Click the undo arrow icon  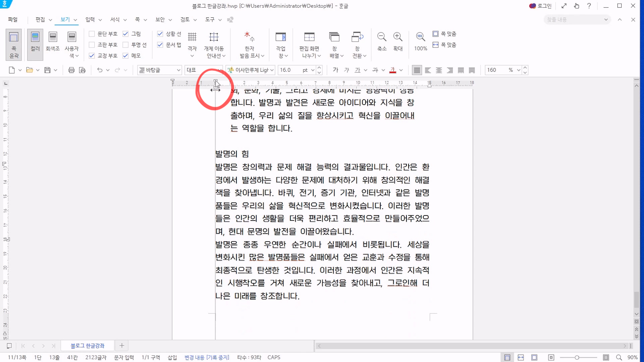pyautogui.click(x=100, y=70)
